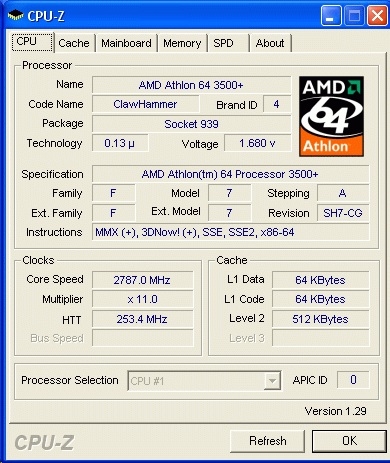Click the Name field AMD Athlon 64 3500+

191,85
